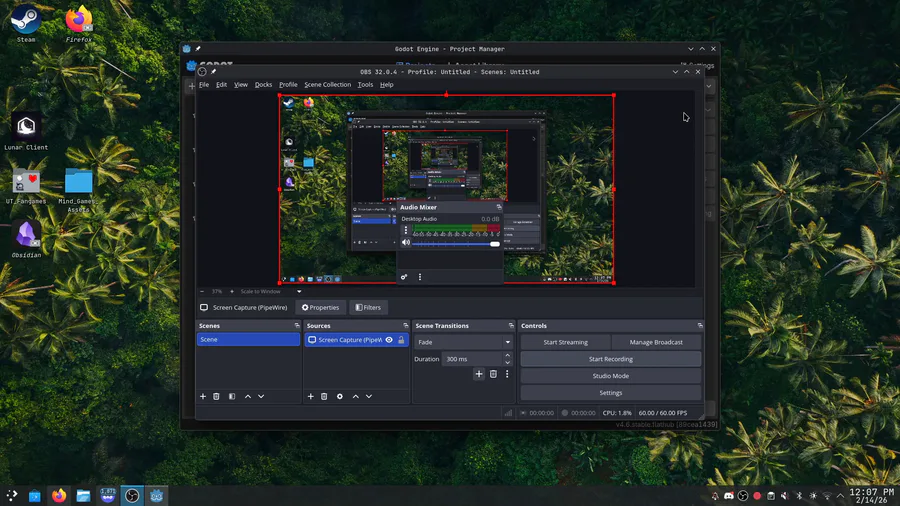Open source Properties button
The image size is (900, 506).
pyautogui.click(x=320, y=308)
